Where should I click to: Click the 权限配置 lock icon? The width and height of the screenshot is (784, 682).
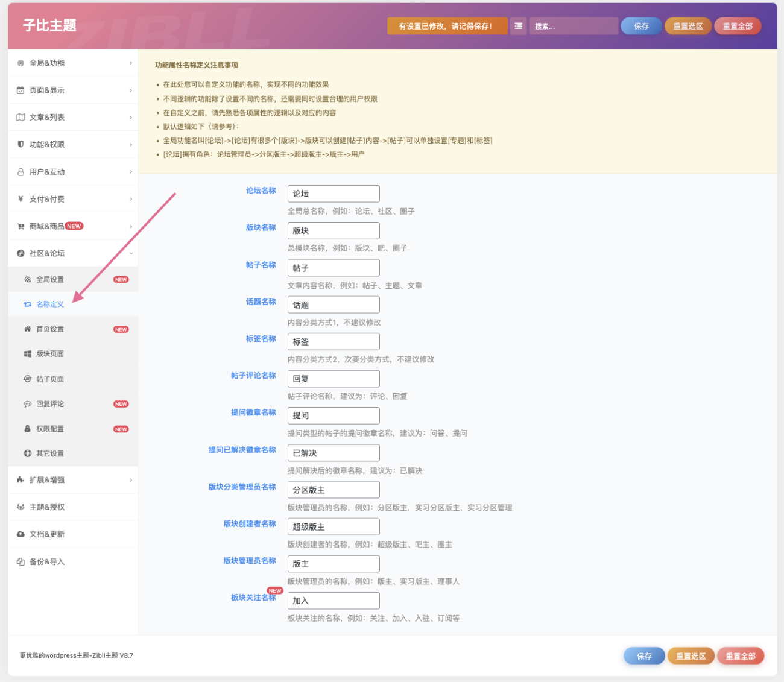click(27, 428)
